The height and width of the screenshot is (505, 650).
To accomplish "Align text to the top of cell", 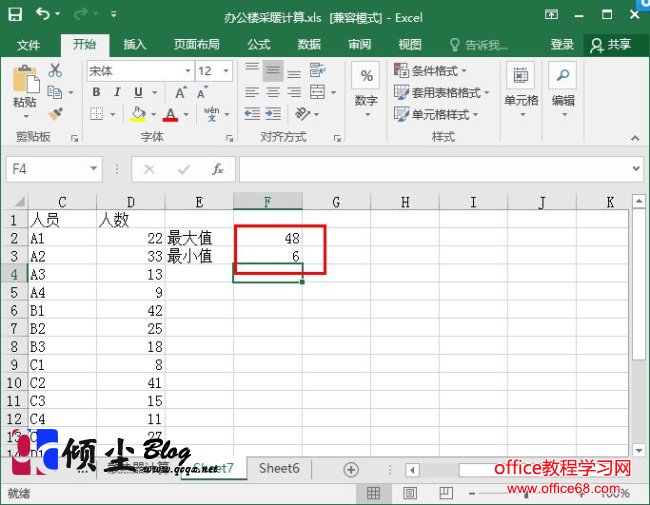I will click(x=252, y=70).
